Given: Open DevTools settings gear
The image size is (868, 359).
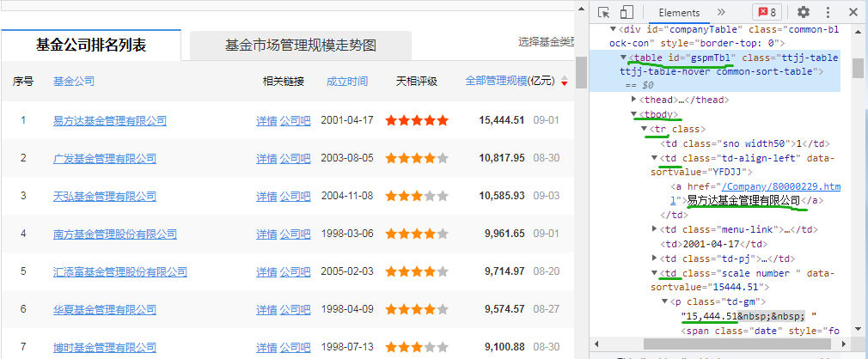Looking at the screenshot, I should pyautogui.click(x=804, y=12).
